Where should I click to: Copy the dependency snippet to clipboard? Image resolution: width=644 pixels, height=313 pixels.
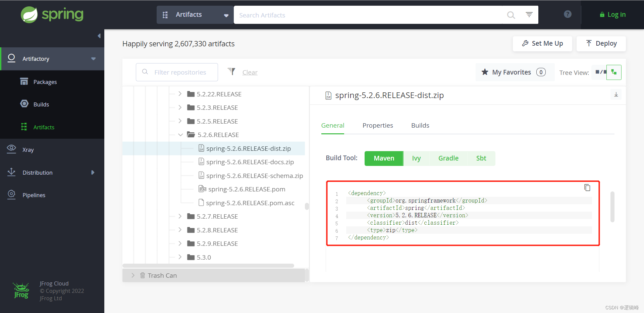[587, 187]
